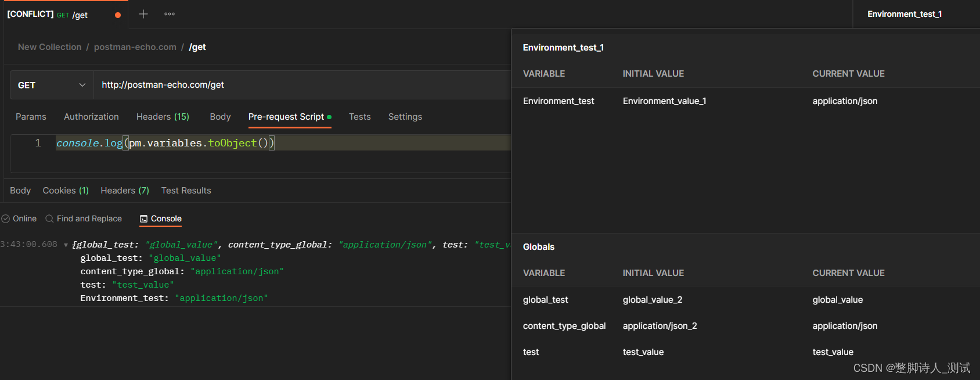Click the test variable name in Globals

click(x=531, y=352)
